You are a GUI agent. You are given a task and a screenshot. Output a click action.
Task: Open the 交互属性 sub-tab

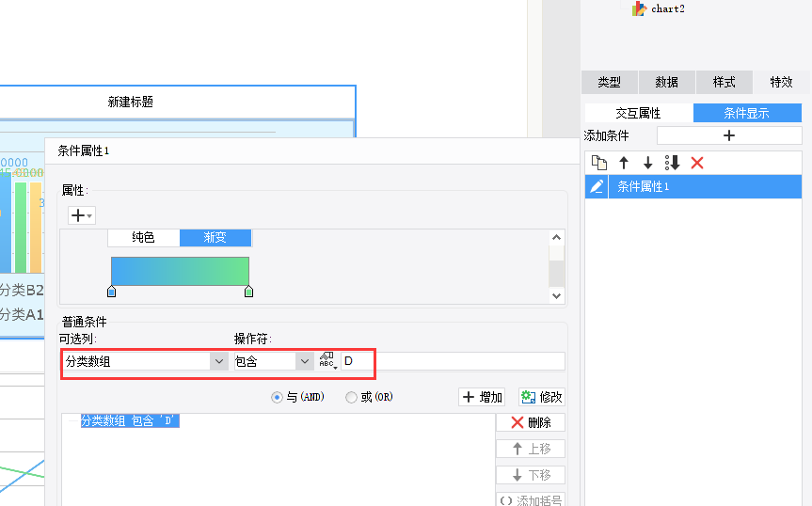639,113
